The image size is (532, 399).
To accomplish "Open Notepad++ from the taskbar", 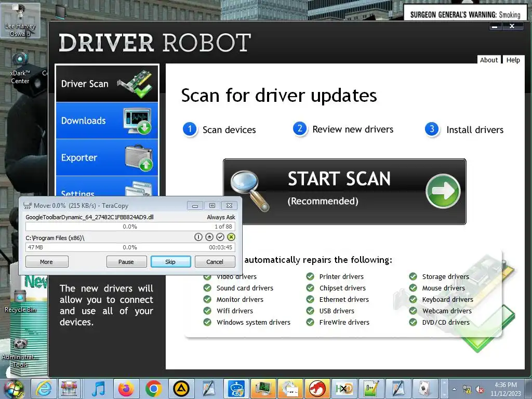I will tap(371, 389).
